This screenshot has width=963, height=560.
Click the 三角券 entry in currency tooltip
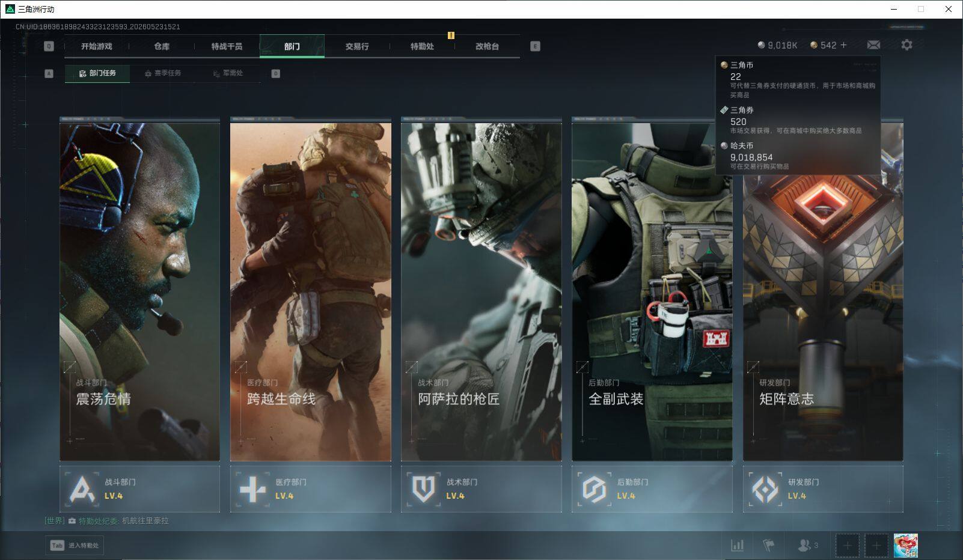(798, 120)
